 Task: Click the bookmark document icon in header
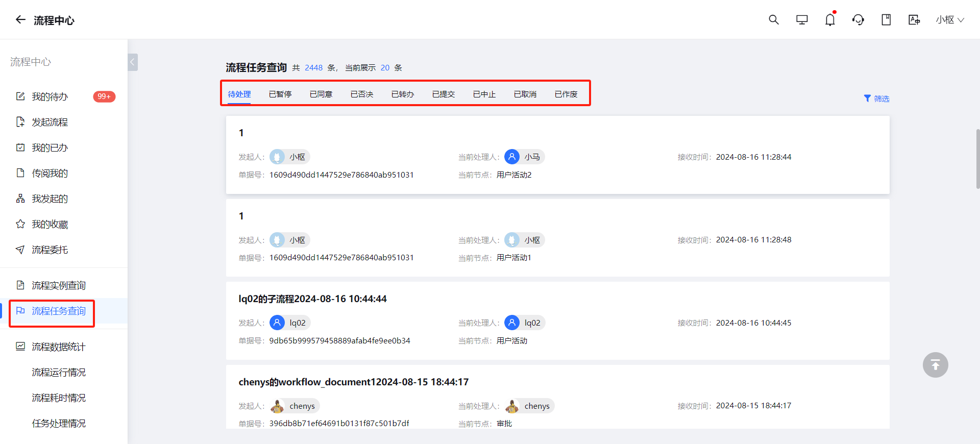pos(886,20)
